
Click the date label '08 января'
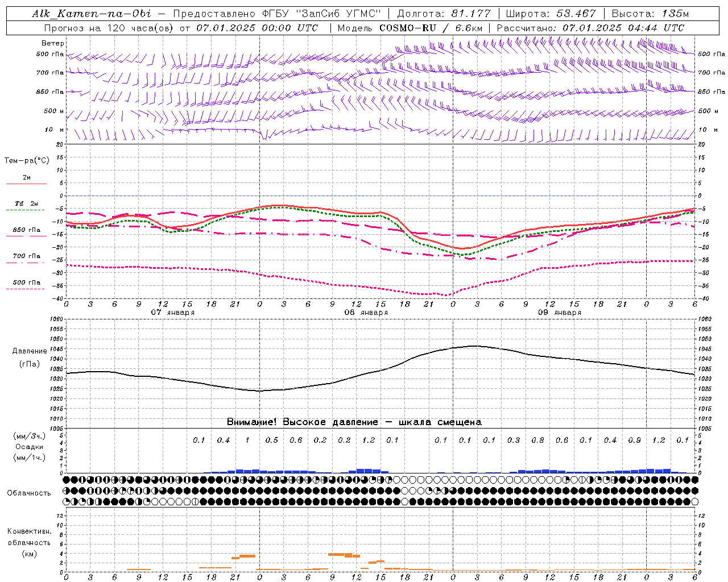point(366,312)
